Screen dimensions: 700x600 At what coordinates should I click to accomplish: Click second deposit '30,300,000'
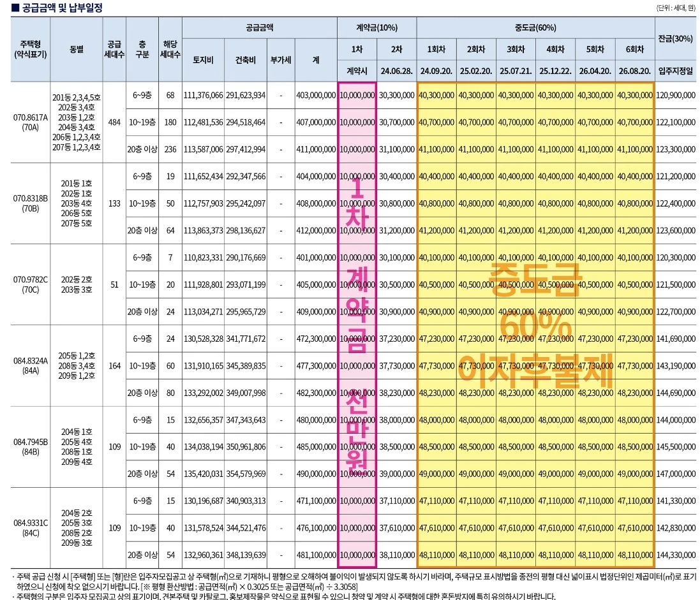(x=396, y=95)
